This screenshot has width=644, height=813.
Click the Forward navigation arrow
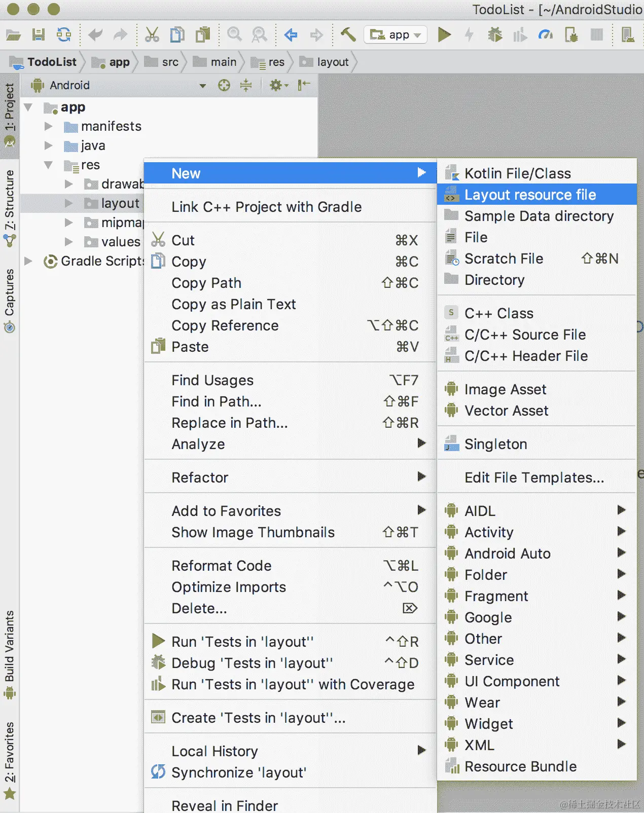coord(316,34)
